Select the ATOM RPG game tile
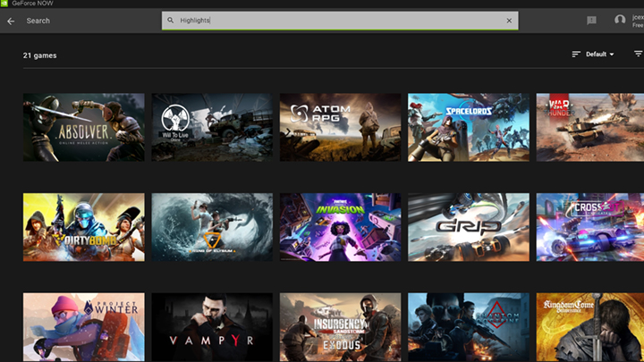This screenshot has height=362, width=644. (x=340, y=127)
